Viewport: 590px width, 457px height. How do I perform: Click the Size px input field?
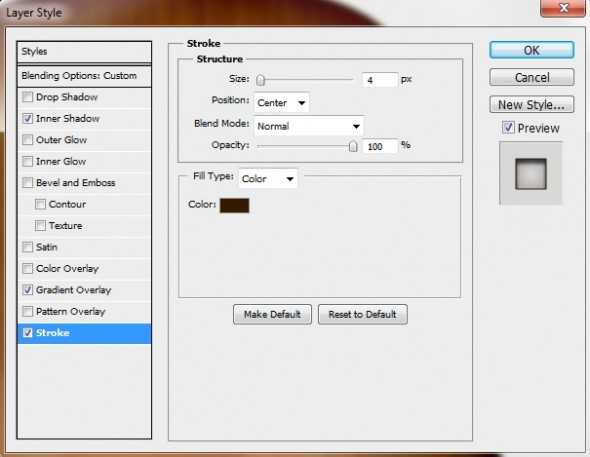[x=380, y=80]
